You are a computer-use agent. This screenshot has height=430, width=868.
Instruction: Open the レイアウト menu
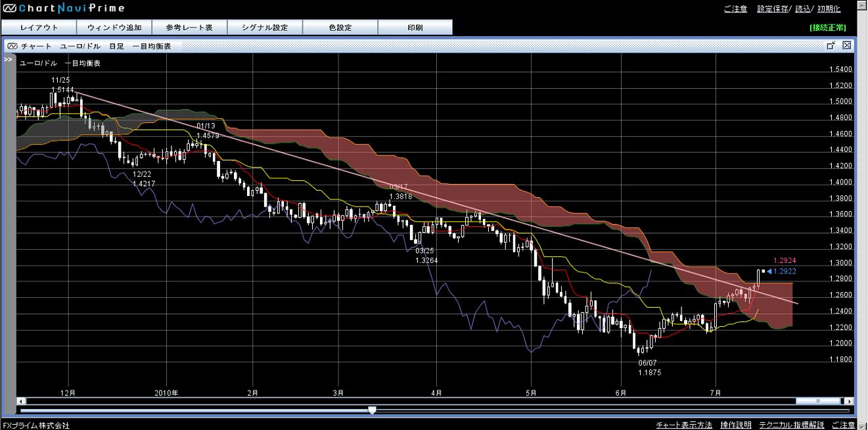point(39,28)
